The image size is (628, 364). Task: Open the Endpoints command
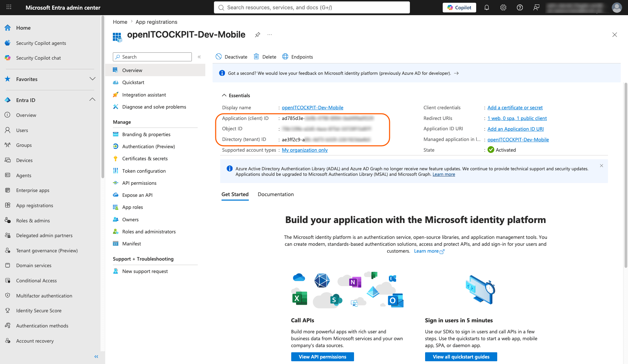click(297, 57)
